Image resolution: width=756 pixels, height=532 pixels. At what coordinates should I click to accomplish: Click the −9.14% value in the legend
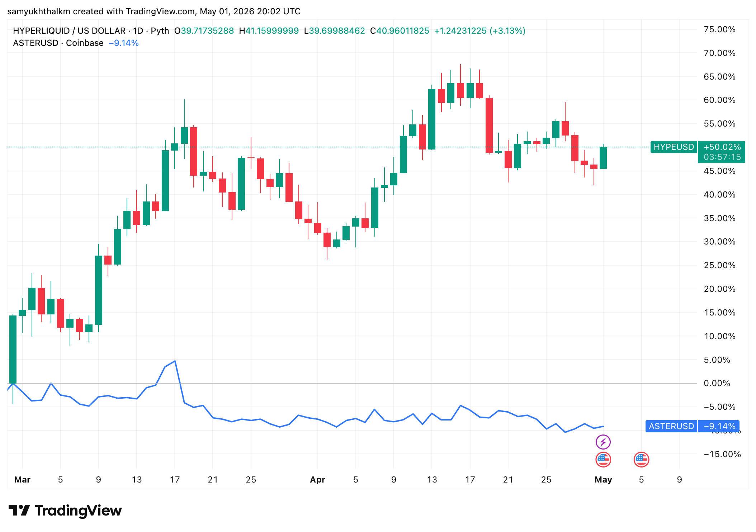(x=124, y=43)
